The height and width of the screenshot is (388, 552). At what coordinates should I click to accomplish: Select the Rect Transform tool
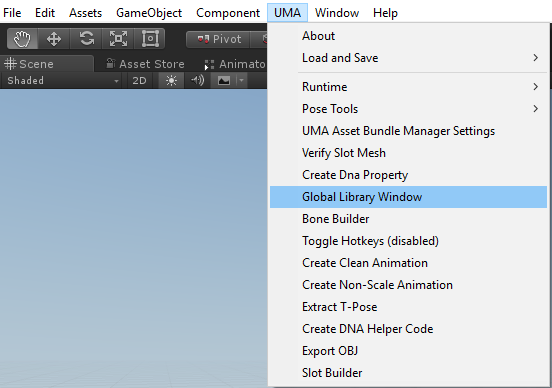[x=150, y=39]
